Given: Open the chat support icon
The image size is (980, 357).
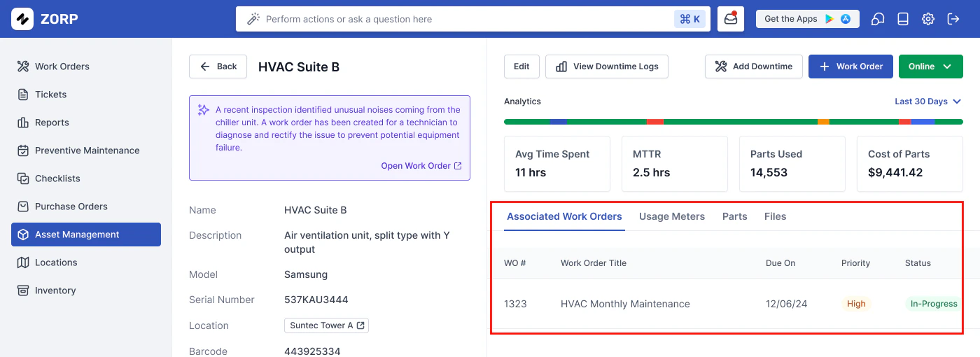Looking at the screenshot, I should click(878, 19).
